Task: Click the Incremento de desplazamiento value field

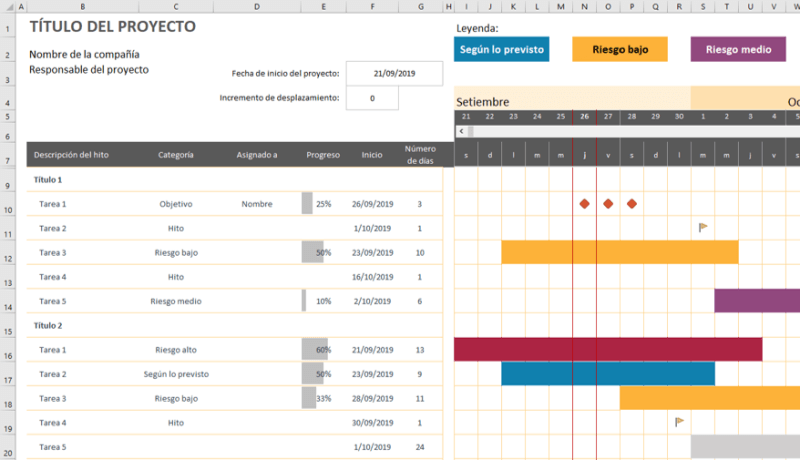Action: (x=372, y=98)
